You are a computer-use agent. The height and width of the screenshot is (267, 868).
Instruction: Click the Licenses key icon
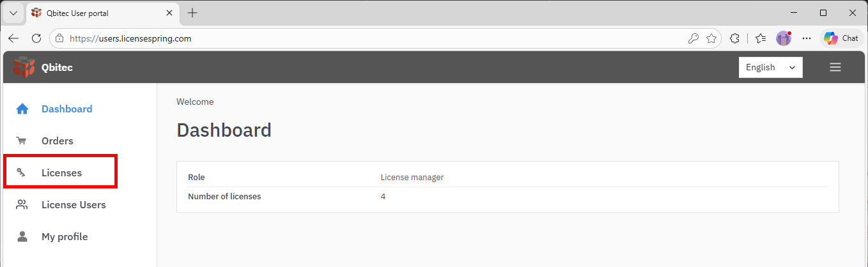22,173
